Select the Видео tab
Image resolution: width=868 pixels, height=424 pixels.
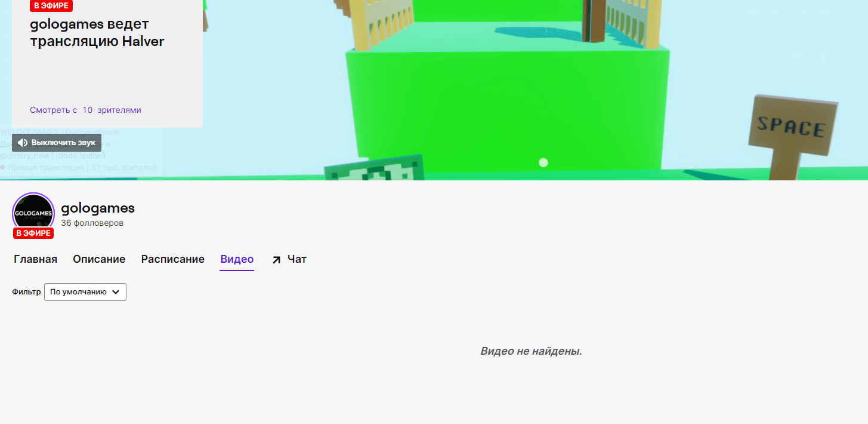237,259
